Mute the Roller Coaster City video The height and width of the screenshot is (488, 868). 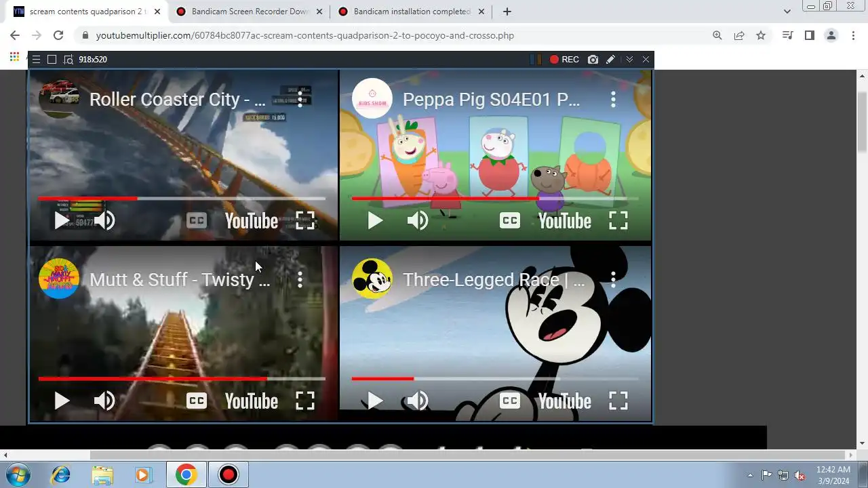[x=104, y=220]
